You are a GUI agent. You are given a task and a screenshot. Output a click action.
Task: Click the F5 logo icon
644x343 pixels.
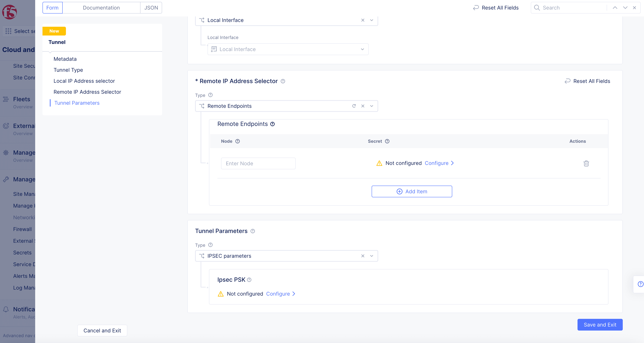tap(9, 12)
